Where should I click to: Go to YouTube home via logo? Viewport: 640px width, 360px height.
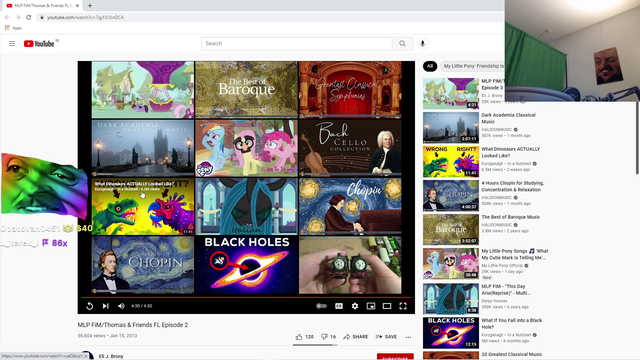pos(39,43)
